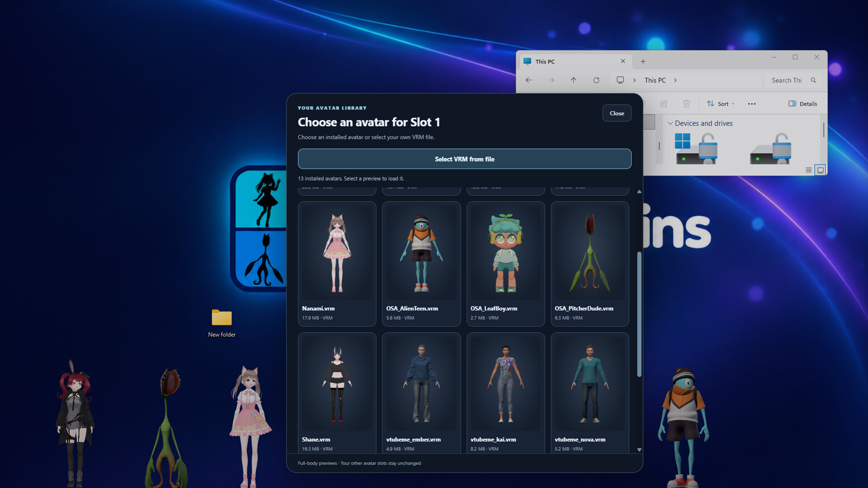Click chevron before This PC breadcrumb
Image resolution: width=868 pixels, height=488 pixels.
(x=634, y=80)
